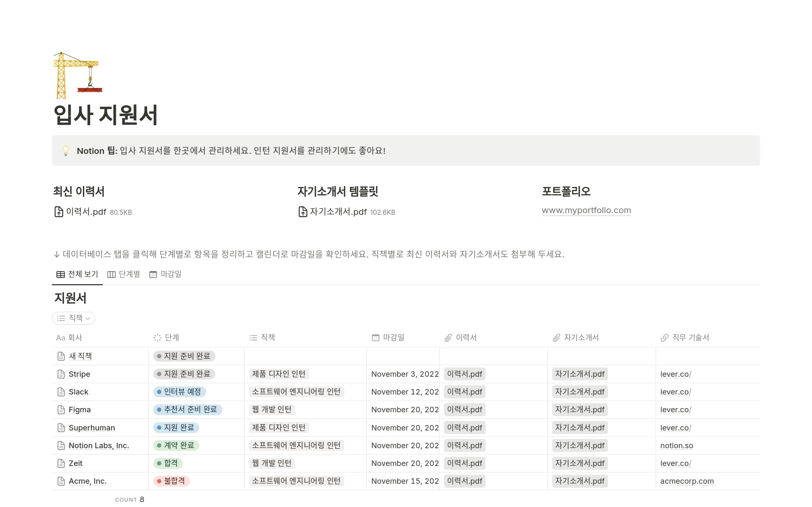Open the notion.so job description link
The height and width of the screenshot is (507, 812).
click(677, 446)
